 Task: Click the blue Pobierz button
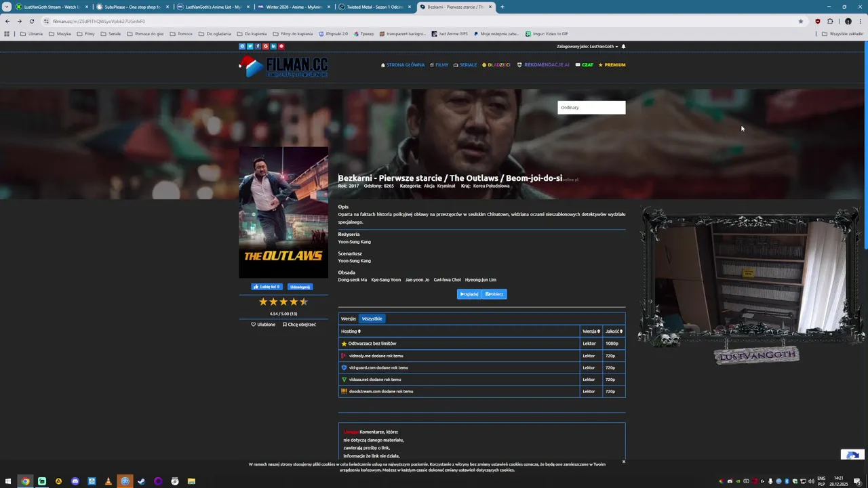[494, 294]
